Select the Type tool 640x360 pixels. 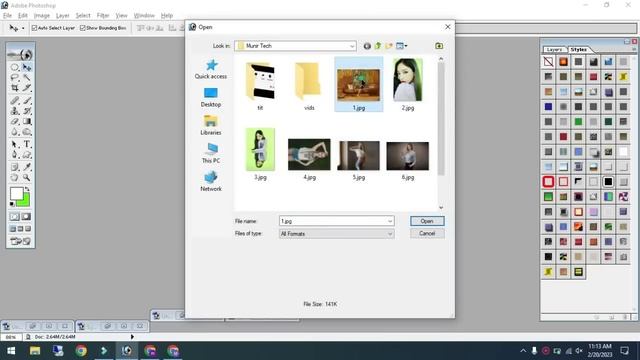(x=27, y=144)
